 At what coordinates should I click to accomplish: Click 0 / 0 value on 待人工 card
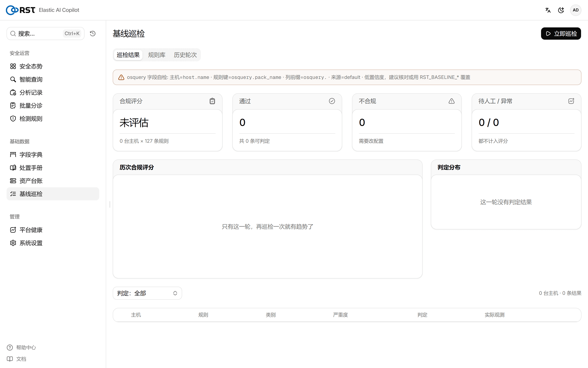[x=489, y=122]
